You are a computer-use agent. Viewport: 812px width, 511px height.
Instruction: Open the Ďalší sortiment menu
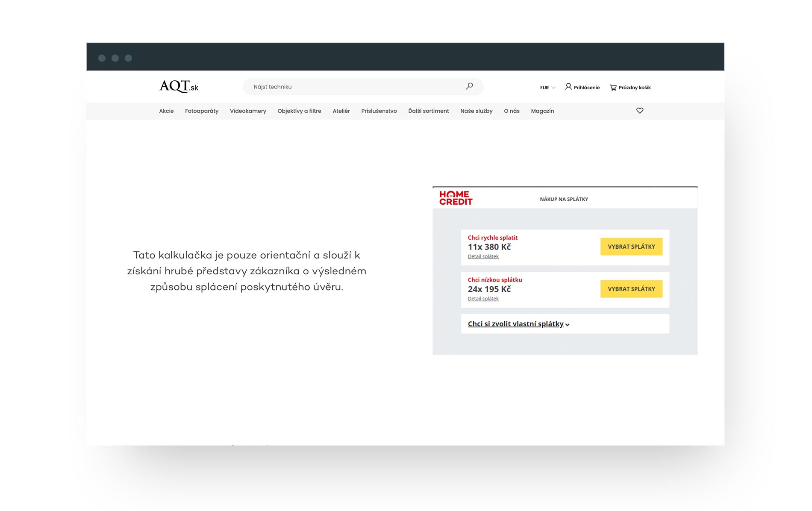429,111
